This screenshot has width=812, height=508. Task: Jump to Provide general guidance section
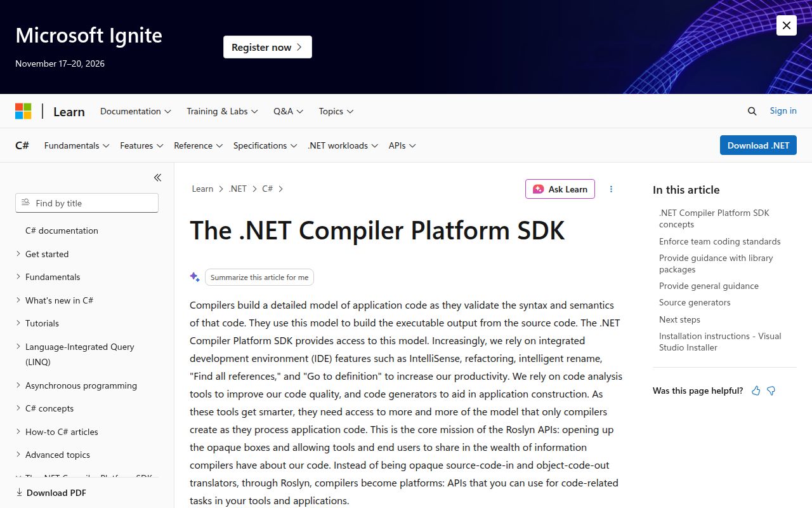click(709, 286)
